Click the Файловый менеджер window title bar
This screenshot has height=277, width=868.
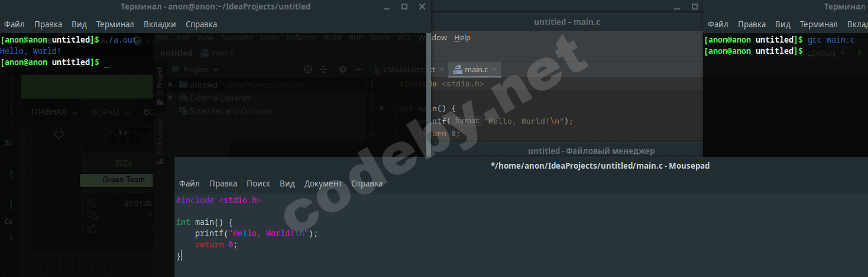point(591,151)
